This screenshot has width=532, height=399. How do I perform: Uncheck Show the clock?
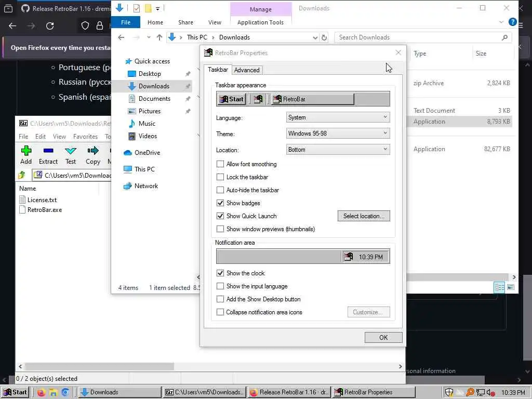[x=220, y=273]
